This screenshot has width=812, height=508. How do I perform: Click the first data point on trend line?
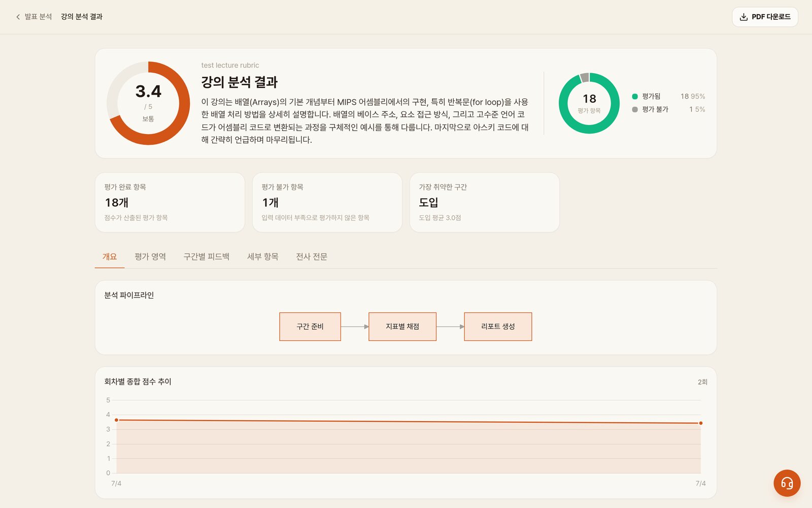click(x=117, y=420)
